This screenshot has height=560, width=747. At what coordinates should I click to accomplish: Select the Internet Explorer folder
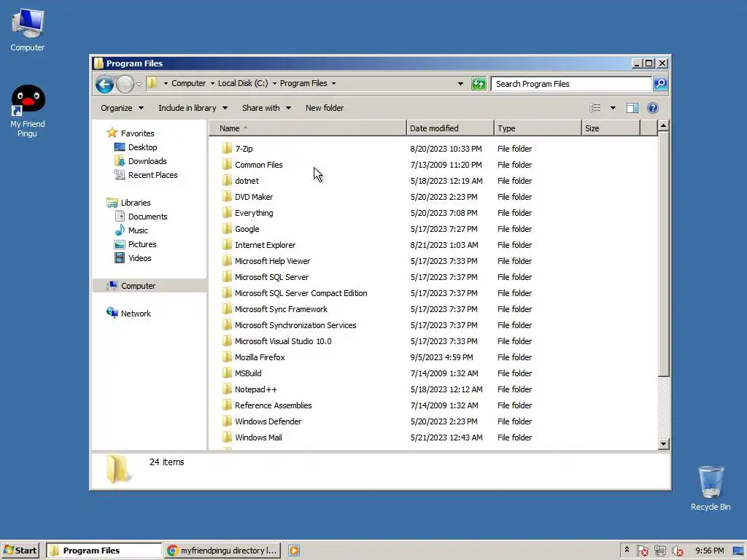265,245
